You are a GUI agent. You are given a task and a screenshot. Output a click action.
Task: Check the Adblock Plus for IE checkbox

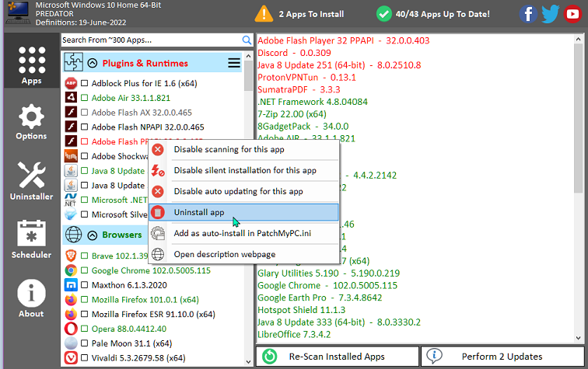pyautogui.click(x=84, y=83)
